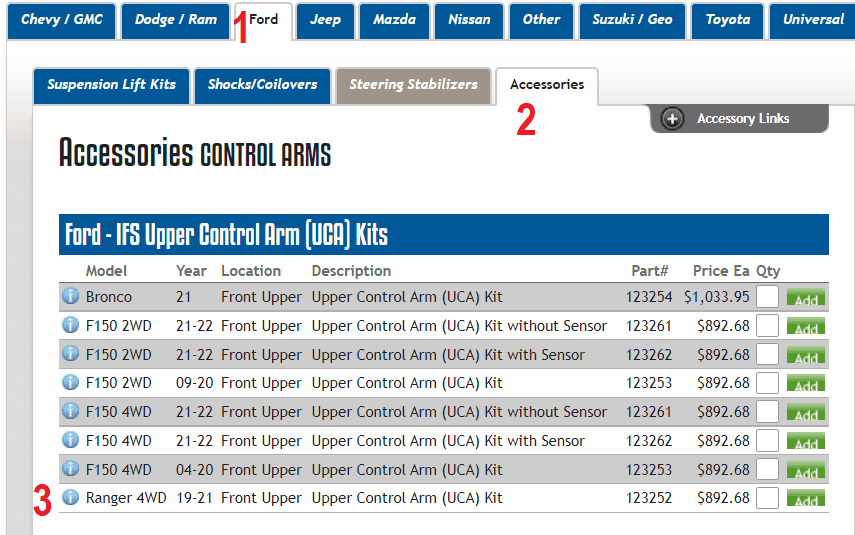Switch to Other makes tab

(x=541, y=20)
